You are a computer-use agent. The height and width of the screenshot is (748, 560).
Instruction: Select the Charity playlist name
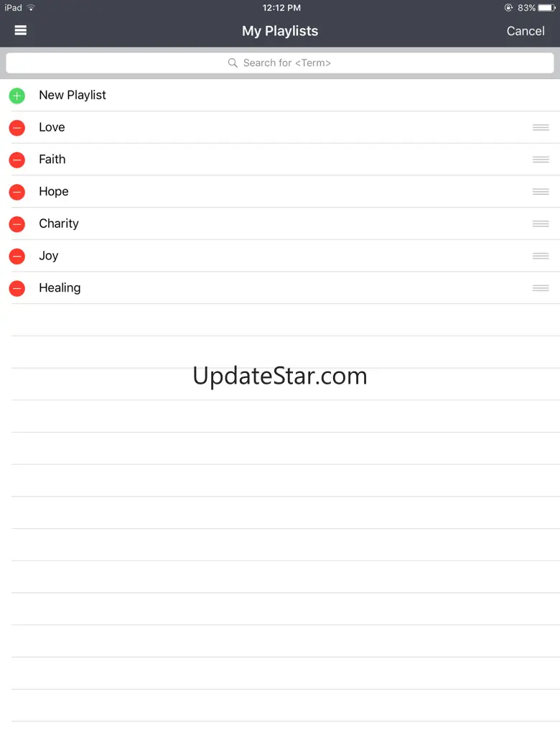click(x=59, y=223)
